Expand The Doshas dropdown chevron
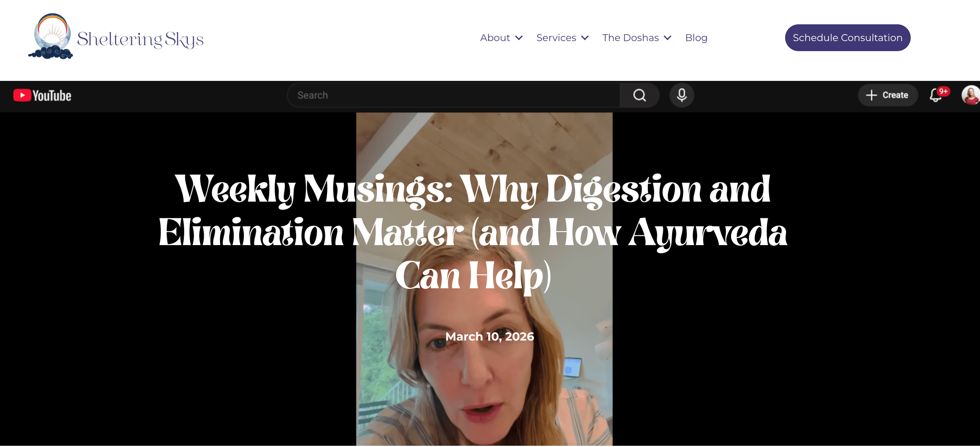 (668, 38)
